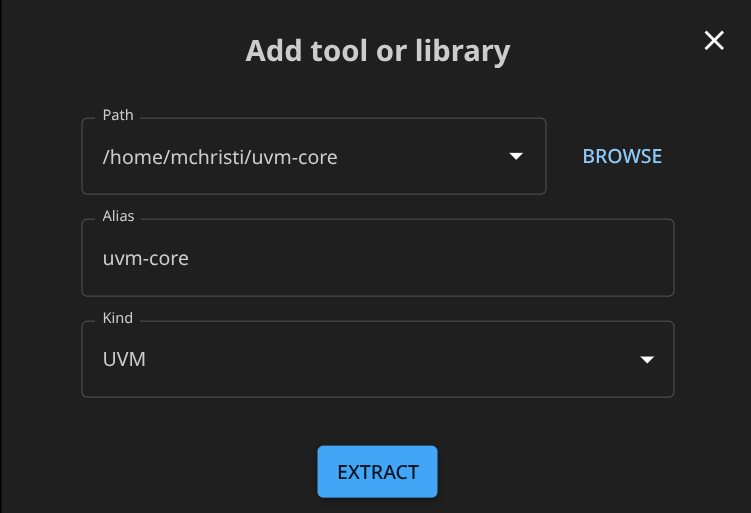
Task: Click 'mchristi' in the path value
Action: tap(221, 157)
